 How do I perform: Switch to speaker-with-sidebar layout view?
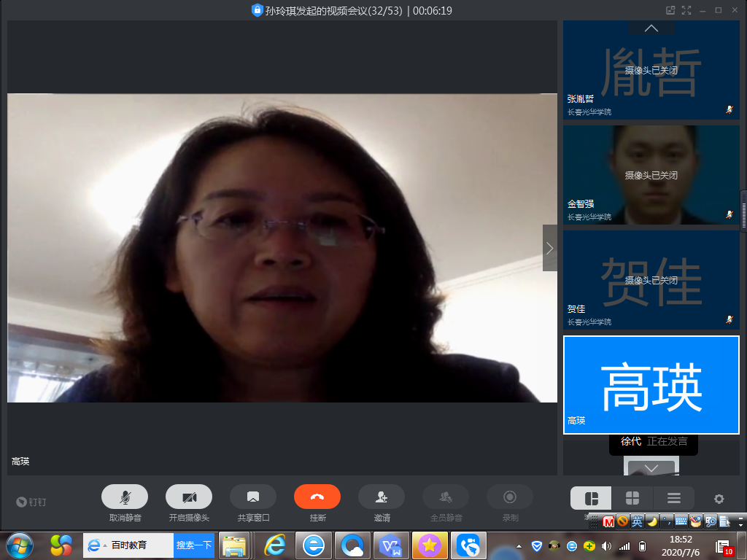(591, 499)
